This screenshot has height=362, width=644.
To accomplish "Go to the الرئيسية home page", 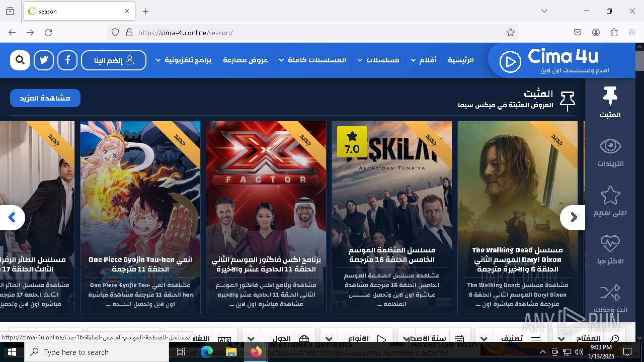I will click(x=461, y=60).
